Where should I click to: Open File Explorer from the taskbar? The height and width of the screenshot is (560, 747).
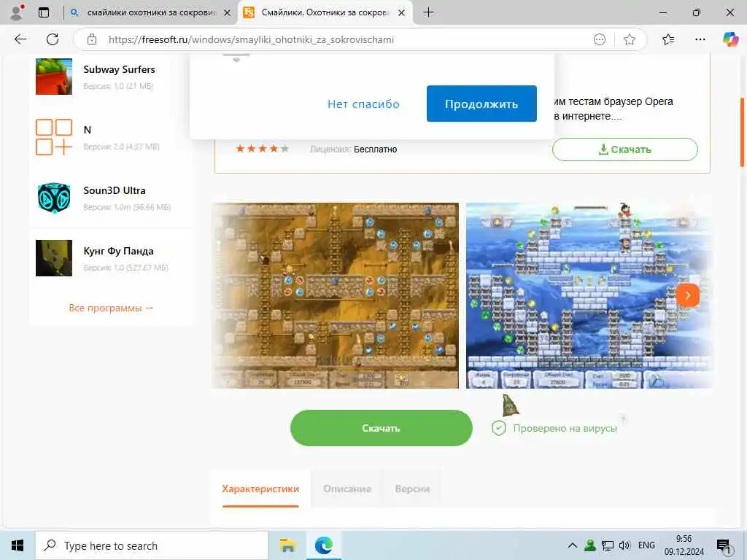coord(287,545)
